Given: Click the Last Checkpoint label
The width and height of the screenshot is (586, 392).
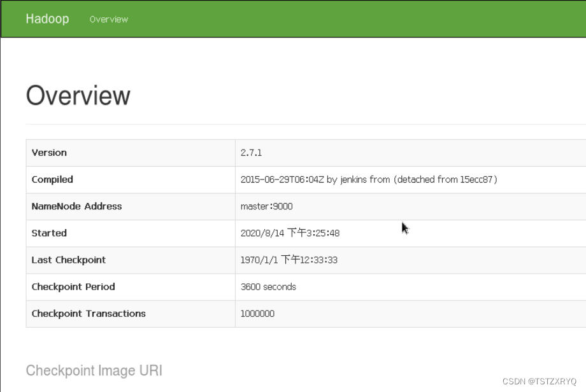Looking at the screenshot, I should click(68, 260).
